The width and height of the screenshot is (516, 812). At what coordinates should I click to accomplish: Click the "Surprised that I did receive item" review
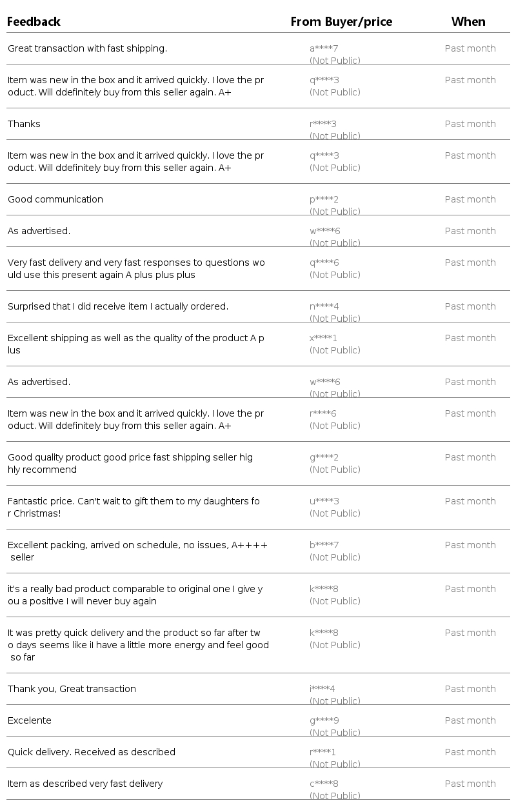[118, 306]
